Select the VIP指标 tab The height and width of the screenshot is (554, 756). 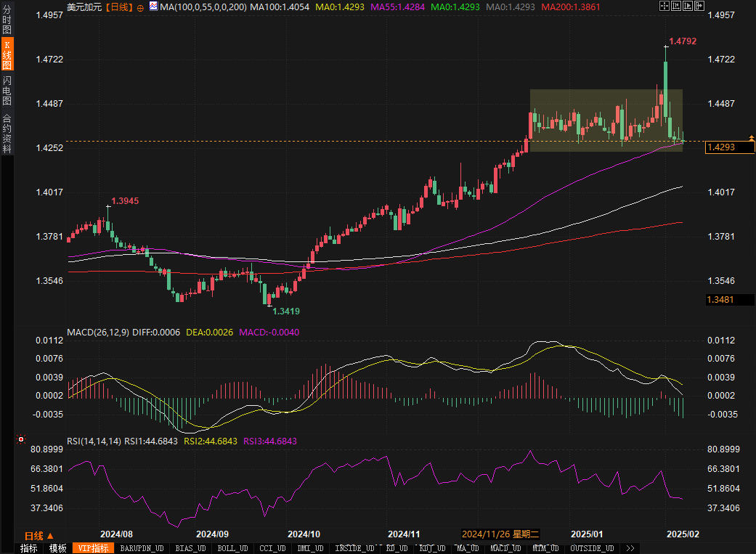(x=94, y=548)
